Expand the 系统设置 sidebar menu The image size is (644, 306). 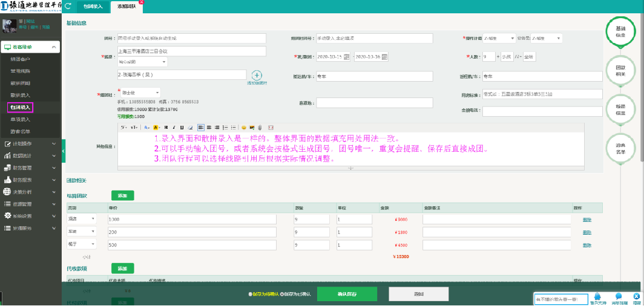click(x=30, y=216)
